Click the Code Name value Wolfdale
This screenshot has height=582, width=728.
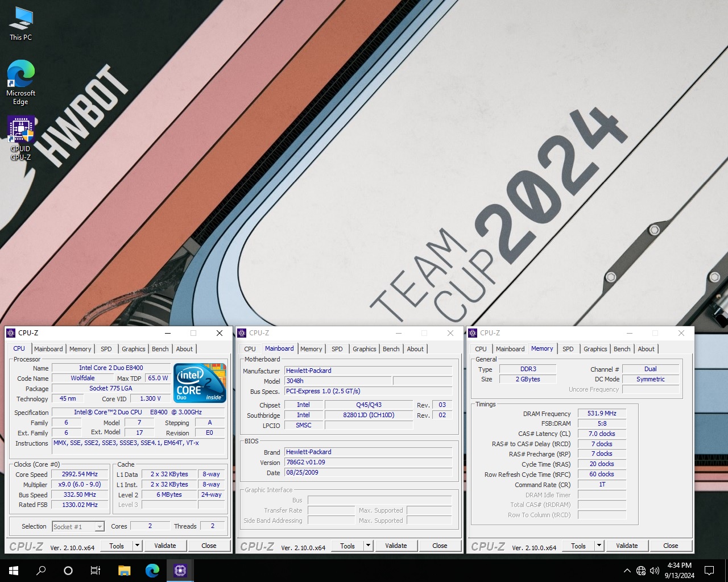point(82,378)
